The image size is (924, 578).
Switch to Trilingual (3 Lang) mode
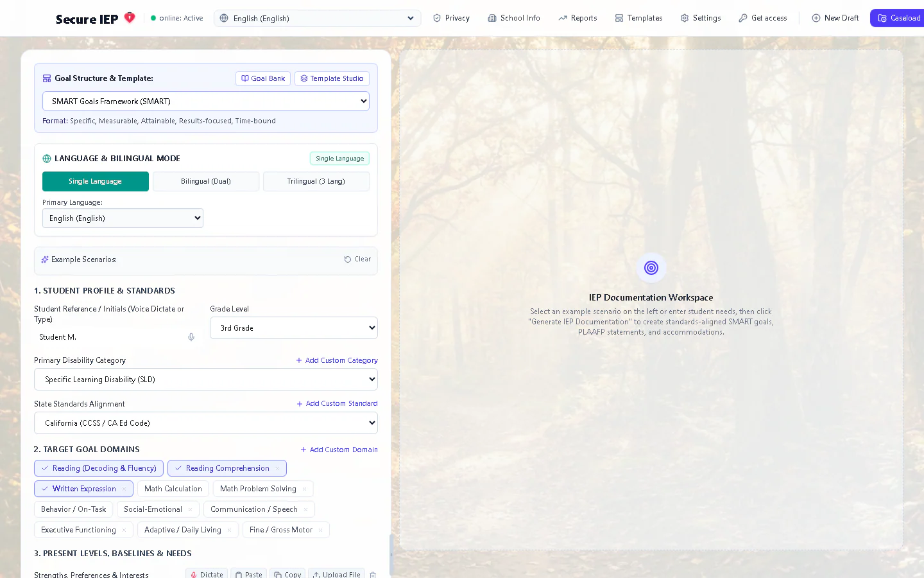(x=316, y=181)
